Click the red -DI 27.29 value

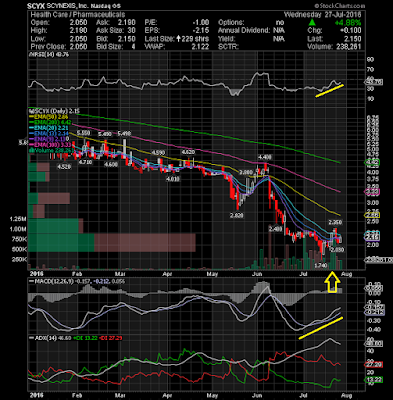[x=111, y=338]
